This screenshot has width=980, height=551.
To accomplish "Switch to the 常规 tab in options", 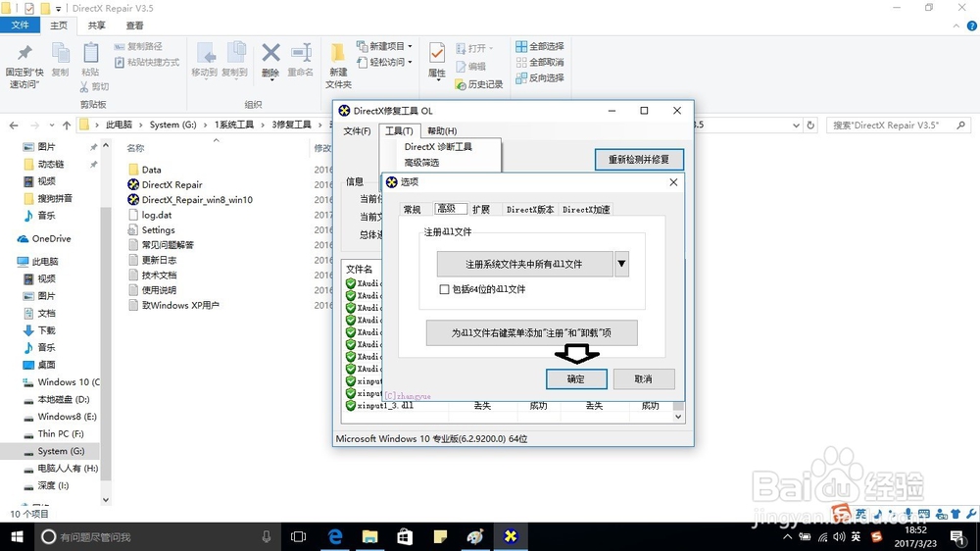I will (x=412, y=210).
